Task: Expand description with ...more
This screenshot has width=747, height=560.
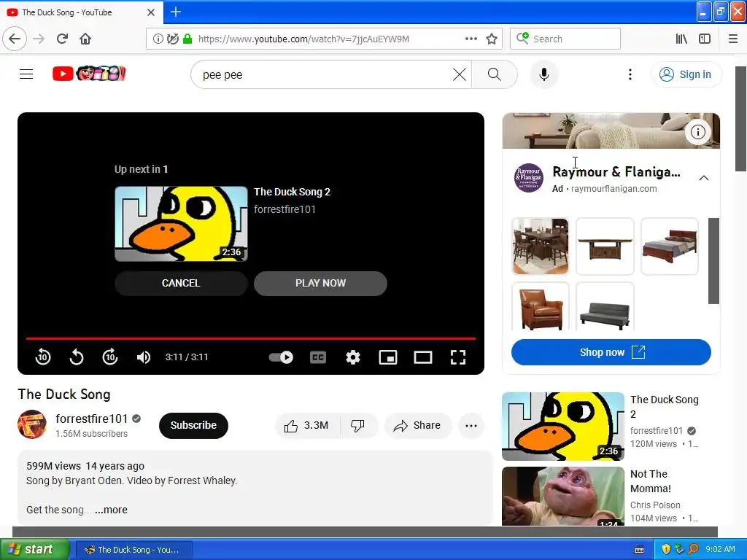Action: (x=111, y=510)
